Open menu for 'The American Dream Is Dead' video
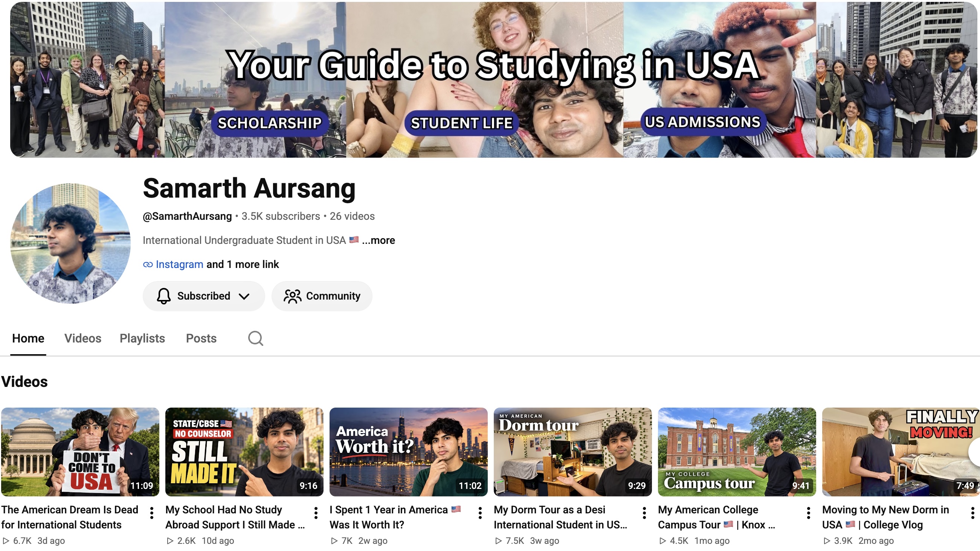The height and width of the screenshot is (551, 980). (x=152, y=513)
